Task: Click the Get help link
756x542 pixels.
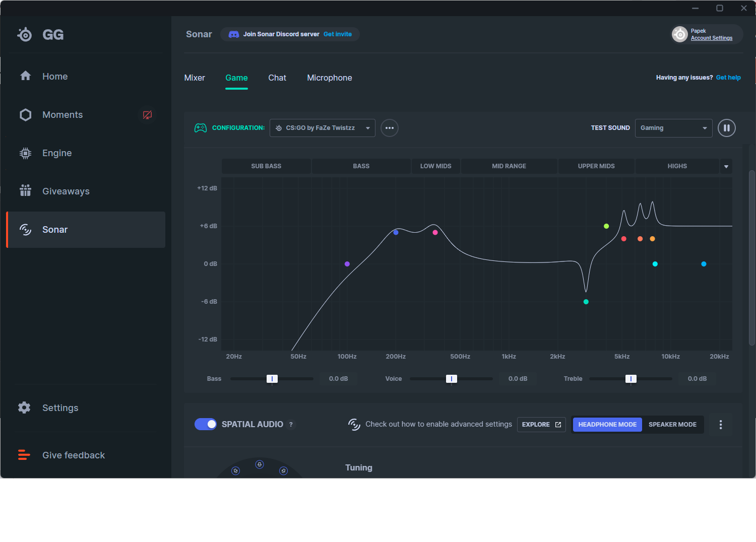Action: (x=728, y=78)
